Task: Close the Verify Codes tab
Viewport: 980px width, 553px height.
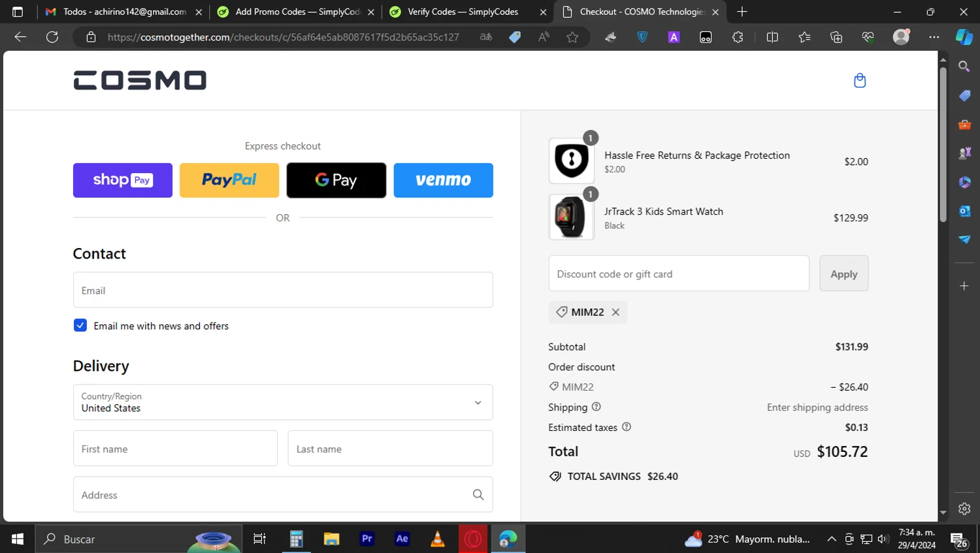Action: point(543,12)
